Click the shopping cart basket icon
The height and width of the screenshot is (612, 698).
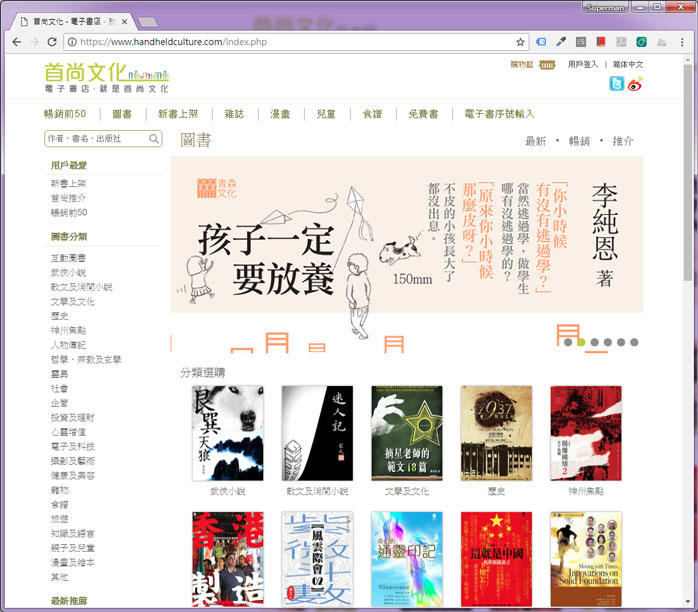click(547, 65)
